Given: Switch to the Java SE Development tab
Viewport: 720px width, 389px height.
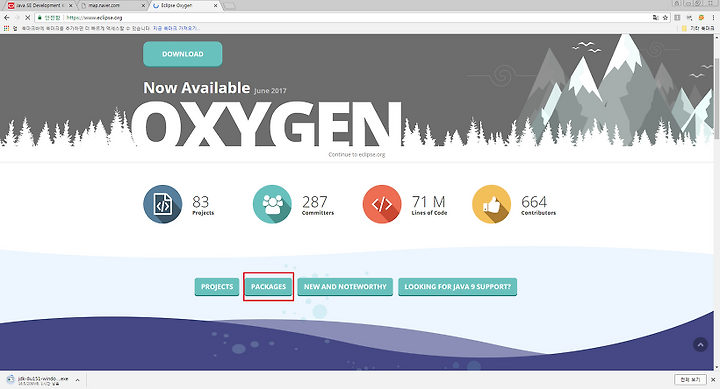Looking at the screenshot, I should pyautogui.click(x=39, y=6).
